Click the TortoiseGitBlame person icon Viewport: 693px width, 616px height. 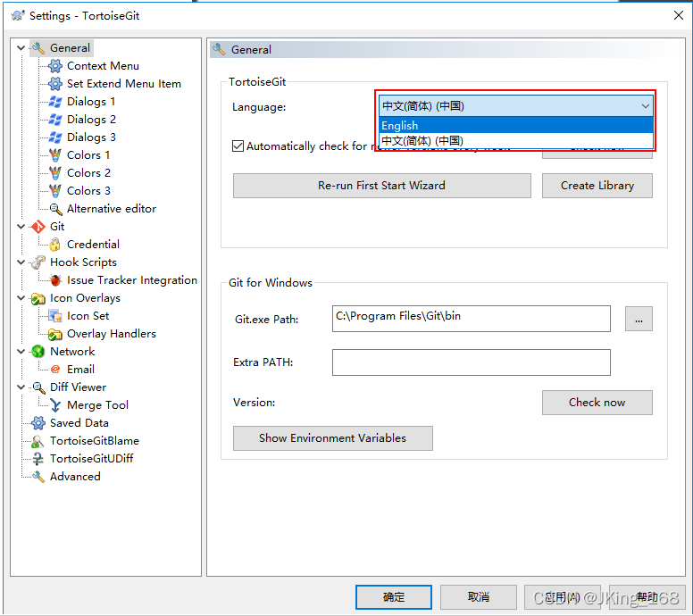(x=38, y=440)
